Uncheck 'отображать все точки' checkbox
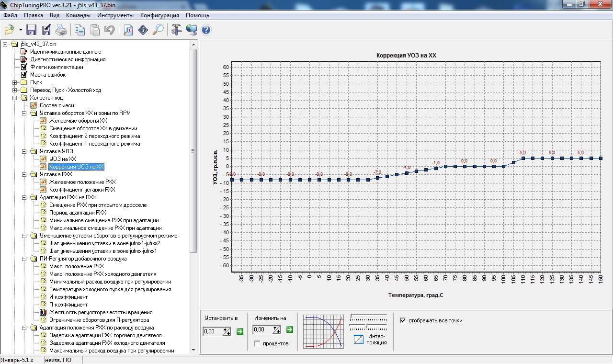 tap(403, 320)
